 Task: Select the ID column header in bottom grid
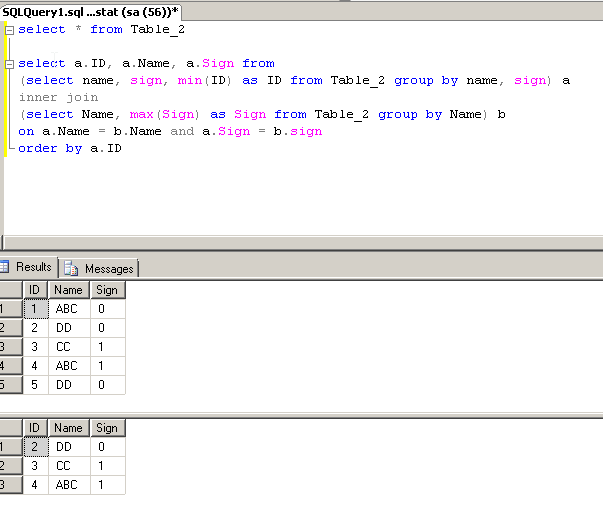(x=35, y=428)
